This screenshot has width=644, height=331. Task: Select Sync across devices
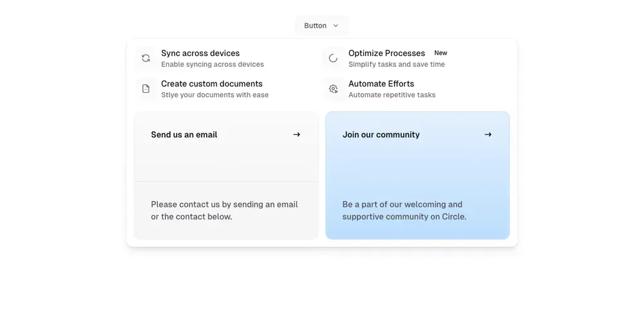pos(200,53)
